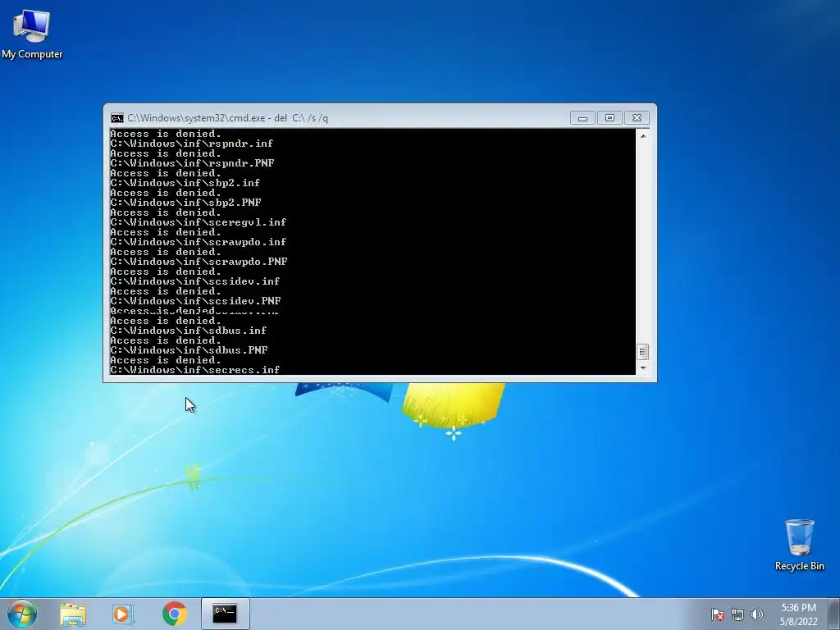The height and width of the screenshot is (630, 840).
Task: Click the console scrollbar down arrow
Action: coord(643,368)
